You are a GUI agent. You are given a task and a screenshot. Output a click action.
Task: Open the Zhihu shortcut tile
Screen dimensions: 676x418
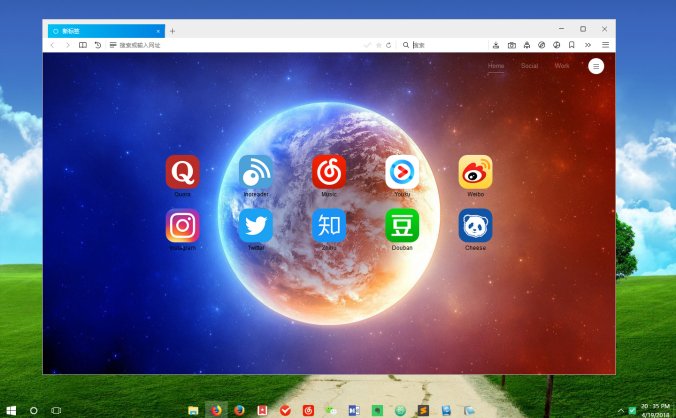pos(329,225)
